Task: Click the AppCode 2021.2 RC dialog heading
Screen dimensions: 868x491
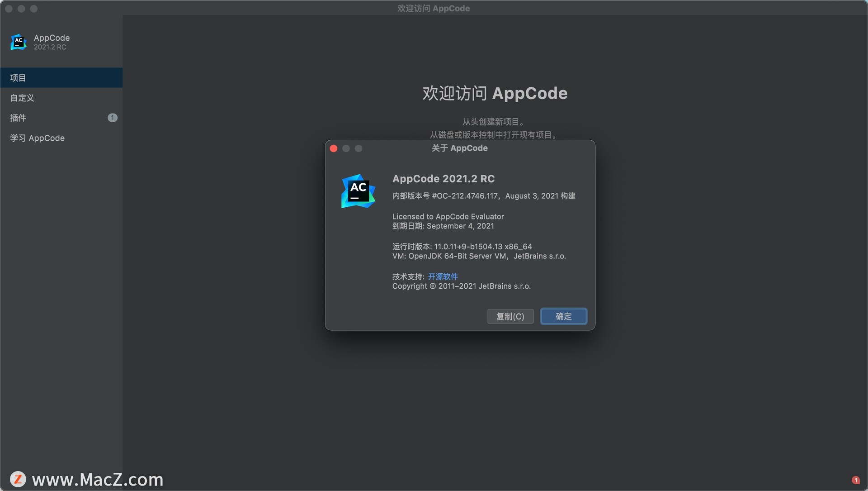Action: [x=443, y=179]
